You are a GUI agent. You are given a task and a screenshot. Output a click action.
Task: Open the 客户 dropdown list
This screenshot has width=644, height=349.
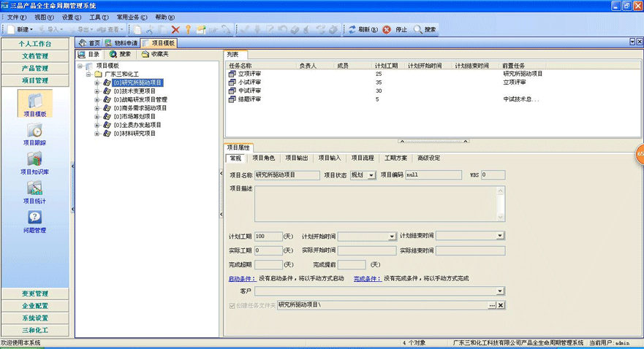click(x=500, y=291)
